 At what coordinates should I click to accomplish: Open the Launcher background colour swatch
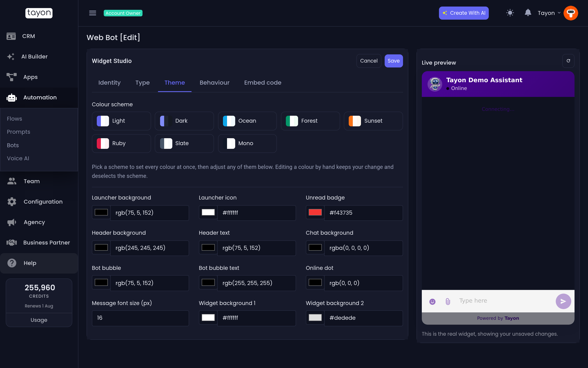(101, 212)
